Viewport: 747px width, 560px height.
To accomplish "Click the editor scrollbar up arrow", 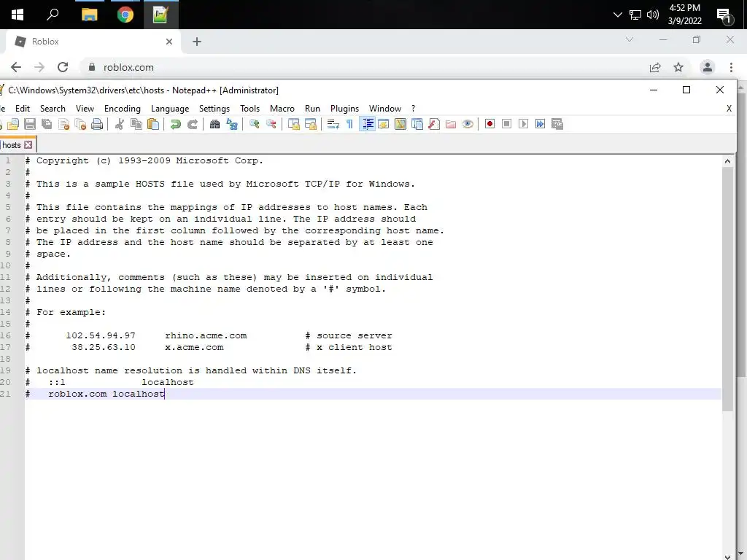I will [x=727, y=161].
